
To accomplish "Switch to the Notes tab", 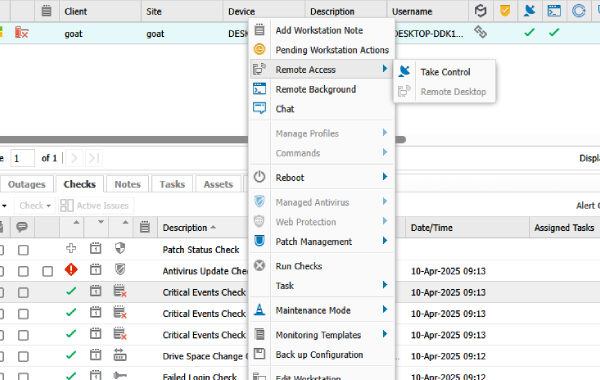I will (x=127, y=184).
